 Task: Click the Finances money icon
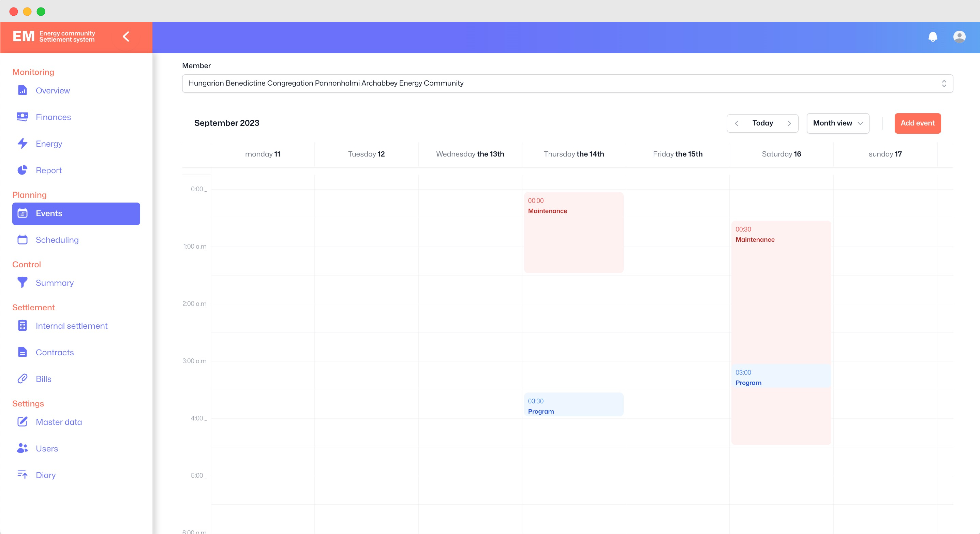pyautogui.click(x=23, y=117)
